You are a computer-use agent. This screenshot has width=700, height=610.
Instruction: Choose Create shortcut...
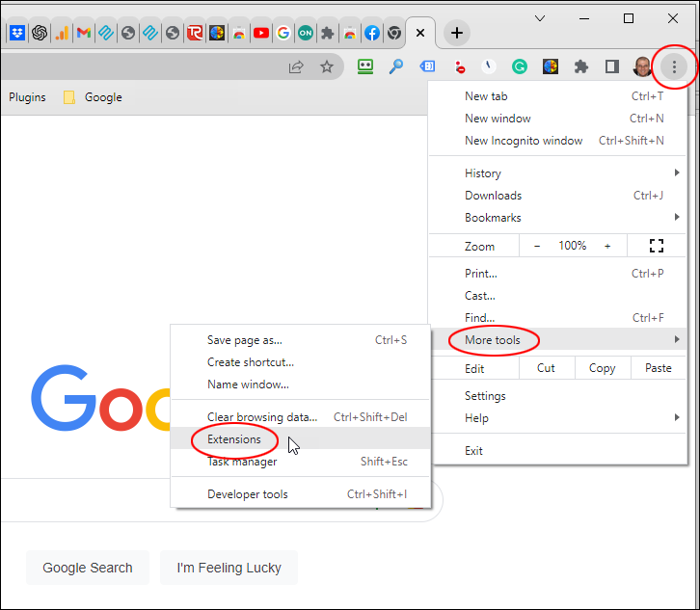pyautogui.click(x=301, y=362)
